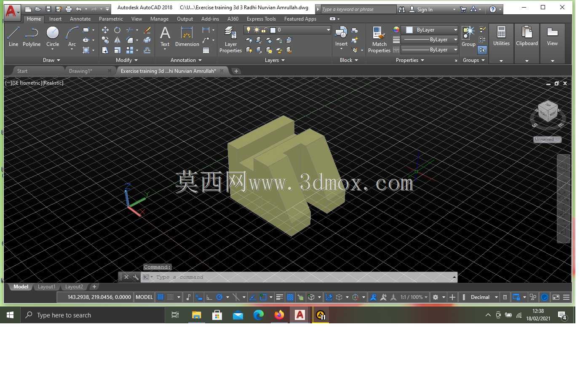Select the Polyline tool
This screenshot has width=588, height=365.
pos(32,37)
